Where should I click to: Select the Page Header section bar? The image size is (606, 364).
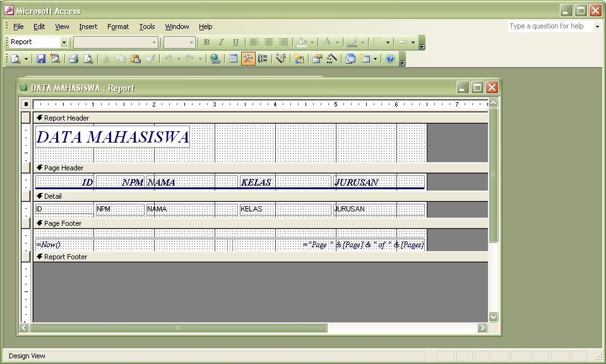click(261, 168)
